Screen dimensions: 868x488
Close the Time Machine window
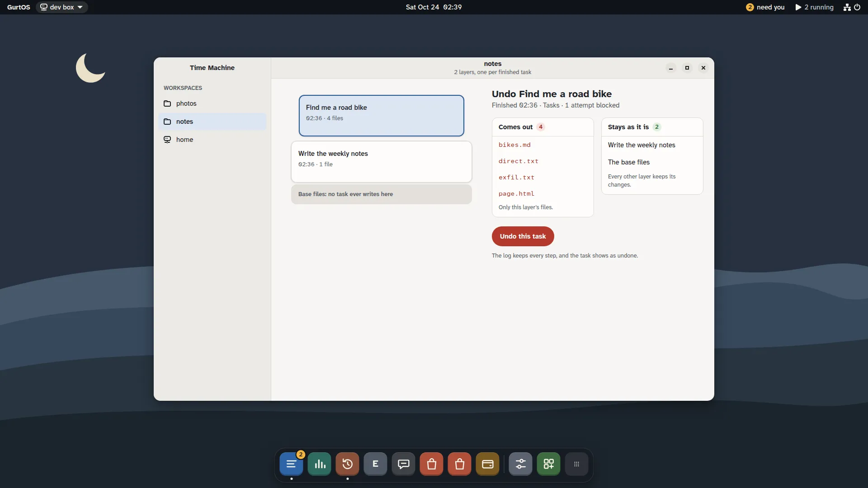(x=703, y=68)
